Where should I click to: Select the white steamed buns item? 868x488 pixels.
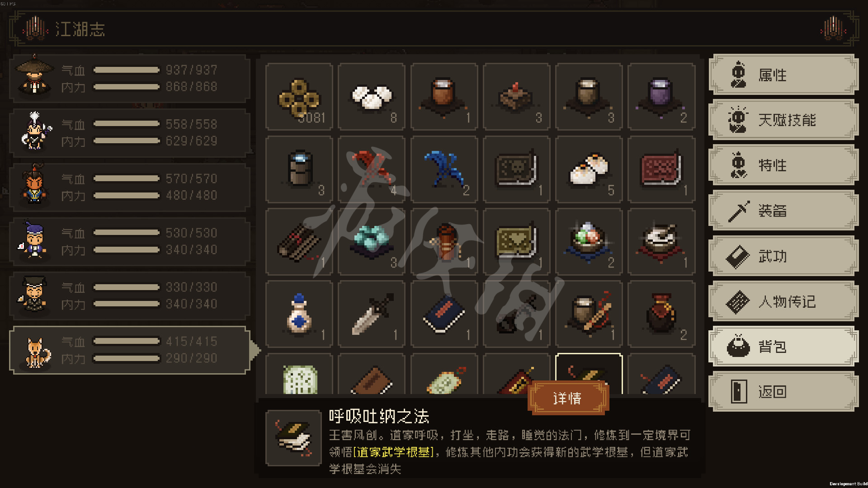tap(372, 97)
